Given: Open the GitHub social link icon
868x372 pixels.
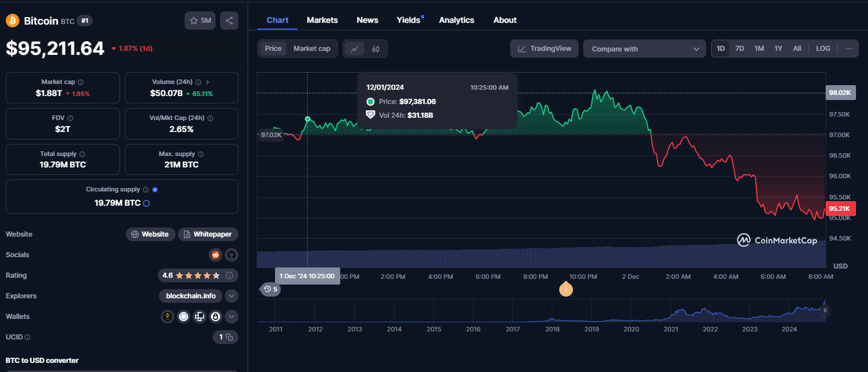Looking at the screenshot, I should coord(231,255).
